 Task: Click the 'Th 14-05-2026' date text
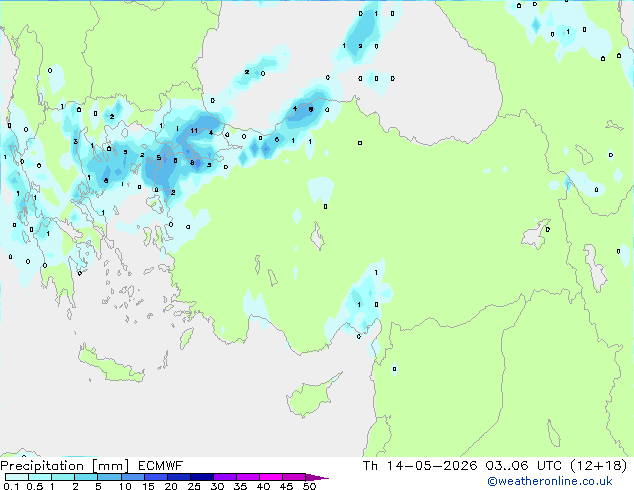click(420, 466)
